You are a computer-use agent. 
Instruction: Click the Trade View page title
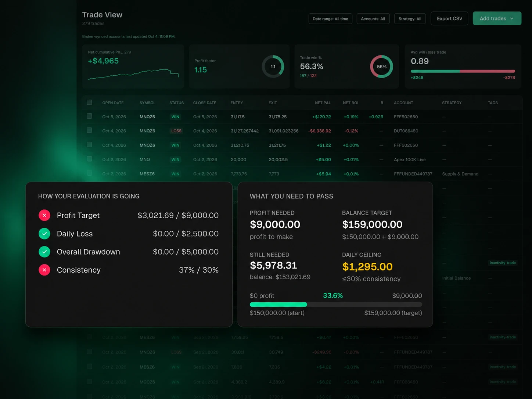102,15
